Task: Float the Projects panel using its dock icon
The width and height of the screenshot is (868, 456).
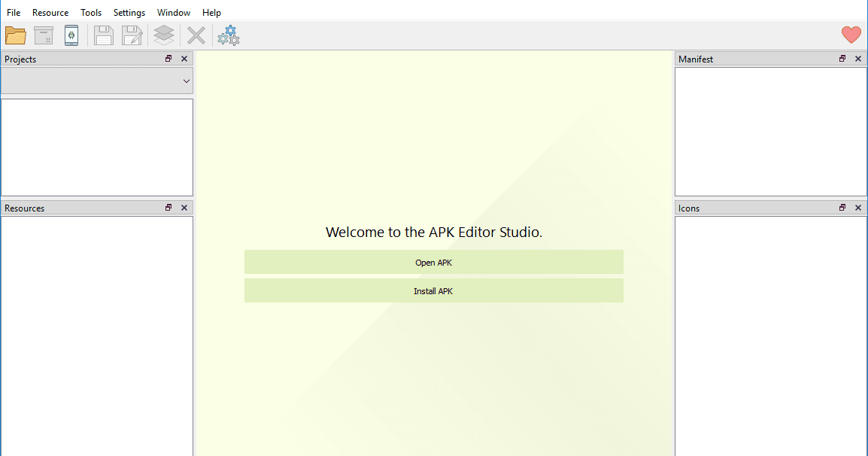Action: pos(168,58)
